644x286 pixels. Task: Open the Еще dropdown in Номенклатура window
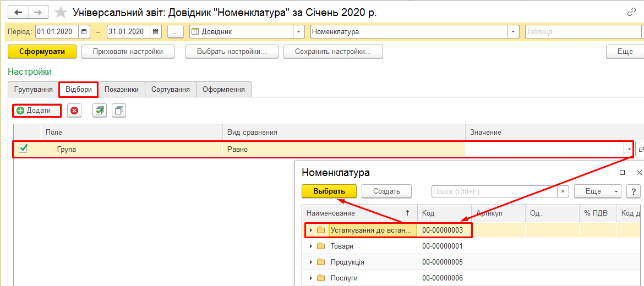[598, 191]
